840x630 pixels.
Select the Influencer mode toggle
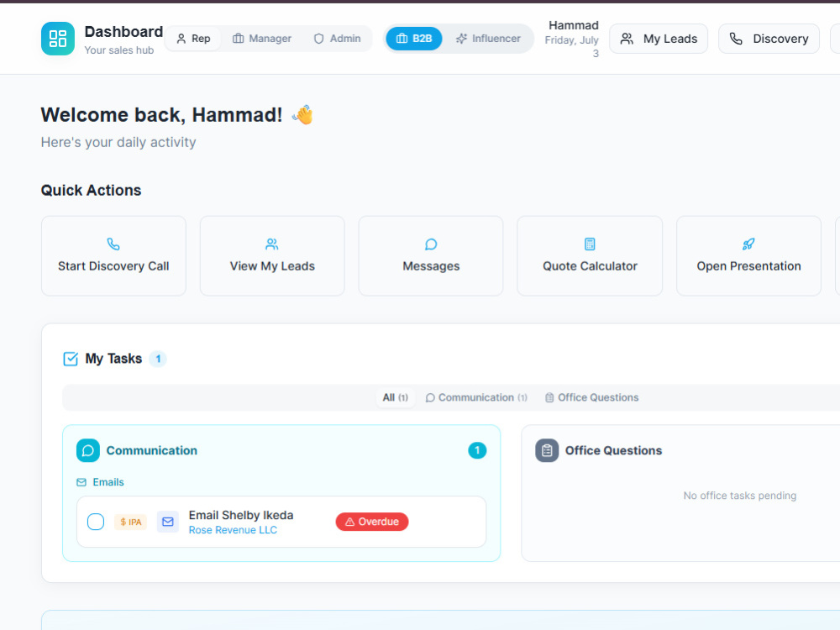point(488,39)
